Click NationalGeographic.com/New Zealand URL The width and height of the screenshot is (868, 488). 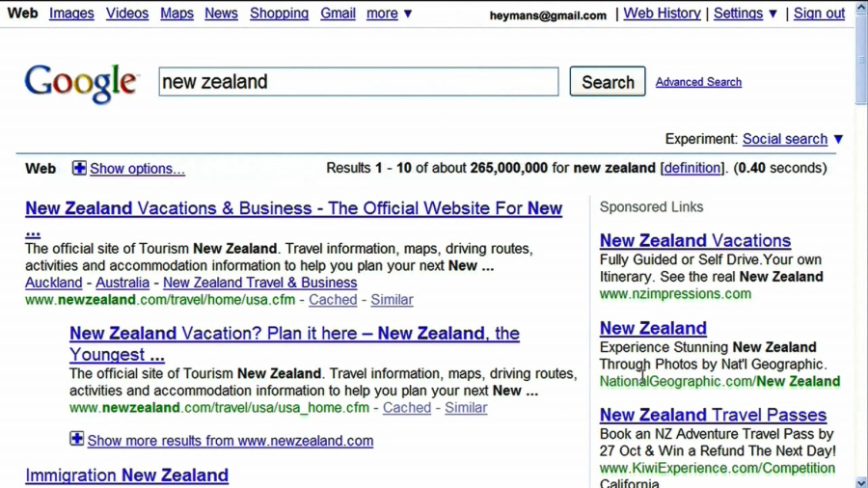(719, 381)
